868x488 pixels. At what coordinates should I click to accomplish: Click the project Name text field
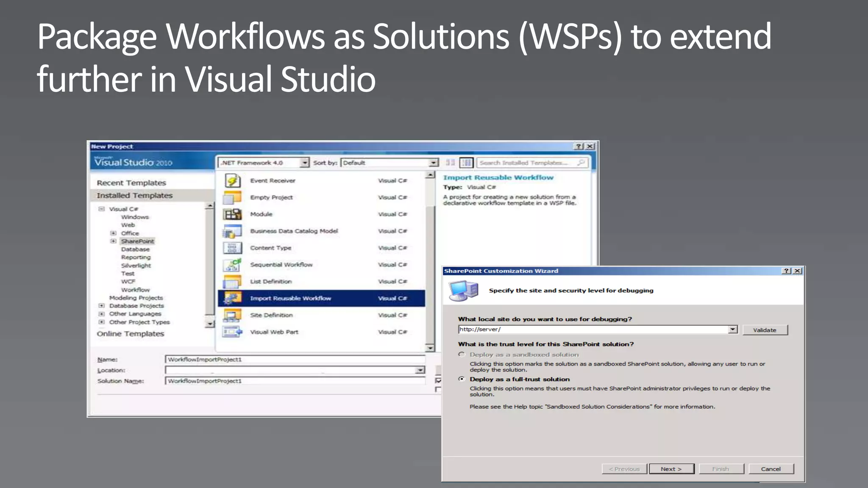pos(295,359)
